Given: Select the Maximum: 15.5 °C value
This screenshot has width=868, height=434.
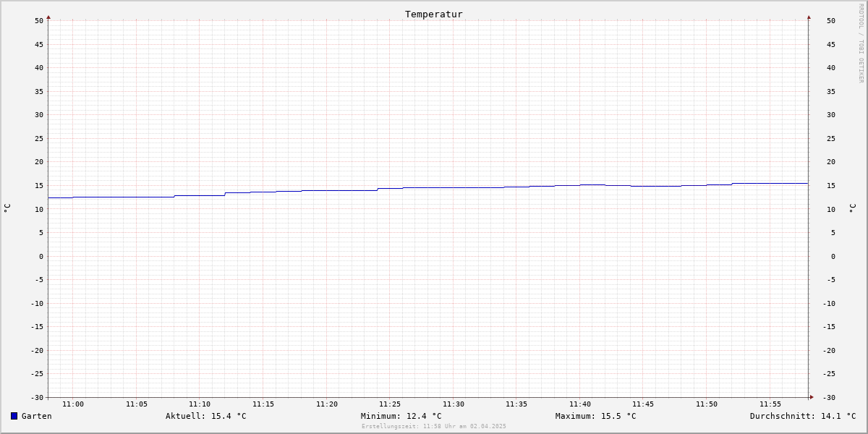Looking at the screenshot, I should [x=596, y=416].
